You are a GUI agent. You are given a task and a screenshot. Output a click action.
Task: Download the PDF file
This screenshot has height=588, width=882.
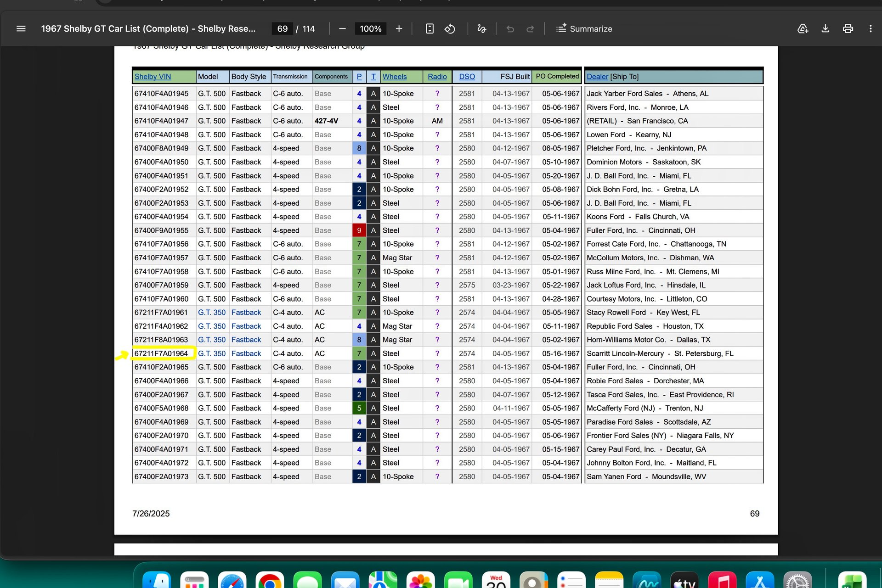tap(825, 28)
